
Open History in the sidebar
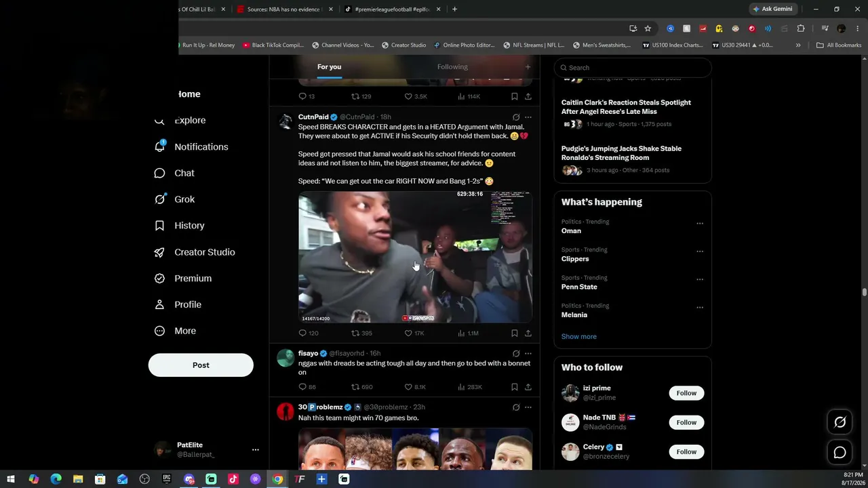pyautogui.click(x=179, y=226)
